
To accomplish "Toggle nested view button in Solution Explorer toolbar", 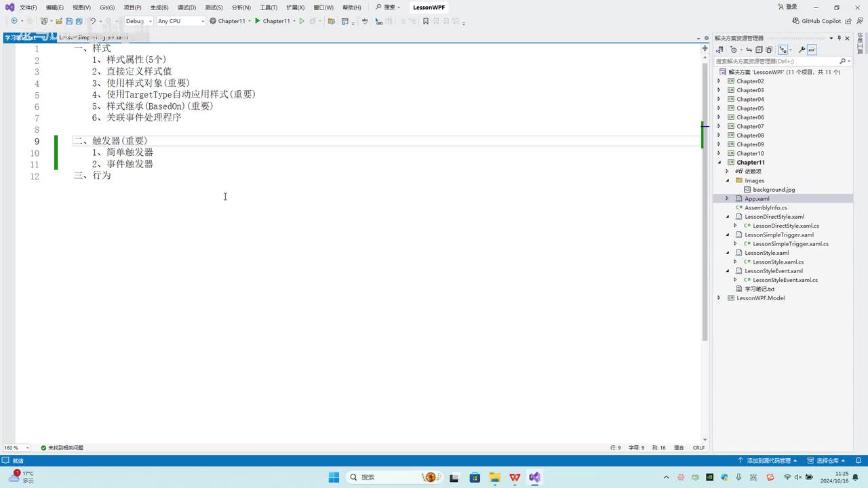I will click(x=784, y=49).
